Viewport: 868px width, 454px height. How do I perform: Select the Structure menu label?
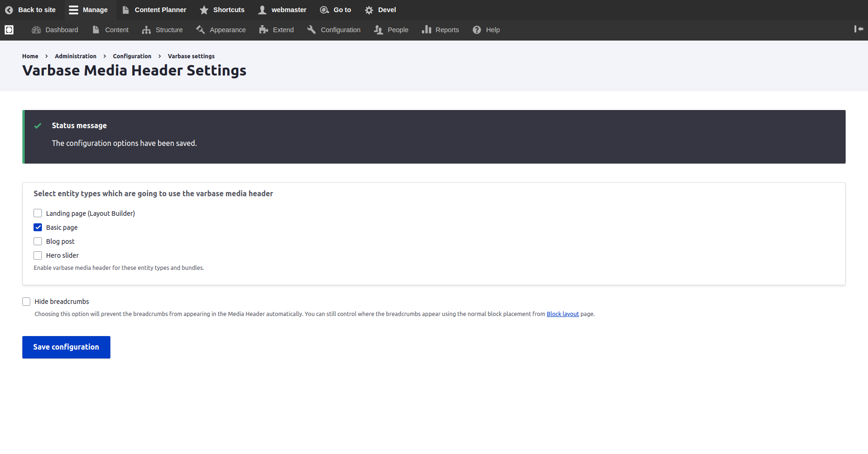[169, 30]
